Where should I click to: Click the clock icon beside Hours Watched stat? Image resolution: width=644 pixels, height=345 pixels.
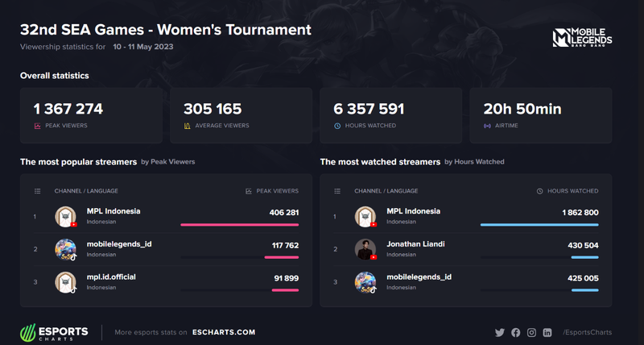click(x=336, y=126)
